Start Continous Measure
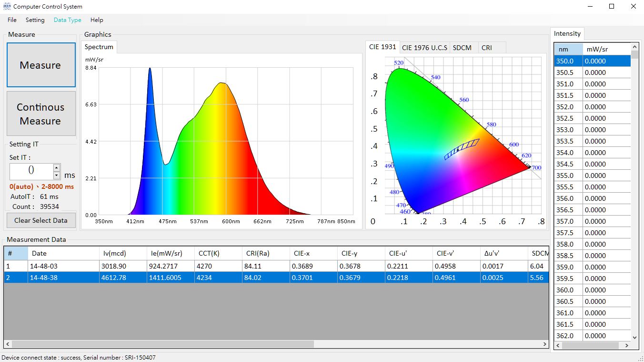Screen dimensions: 644x362 [41, 114]
